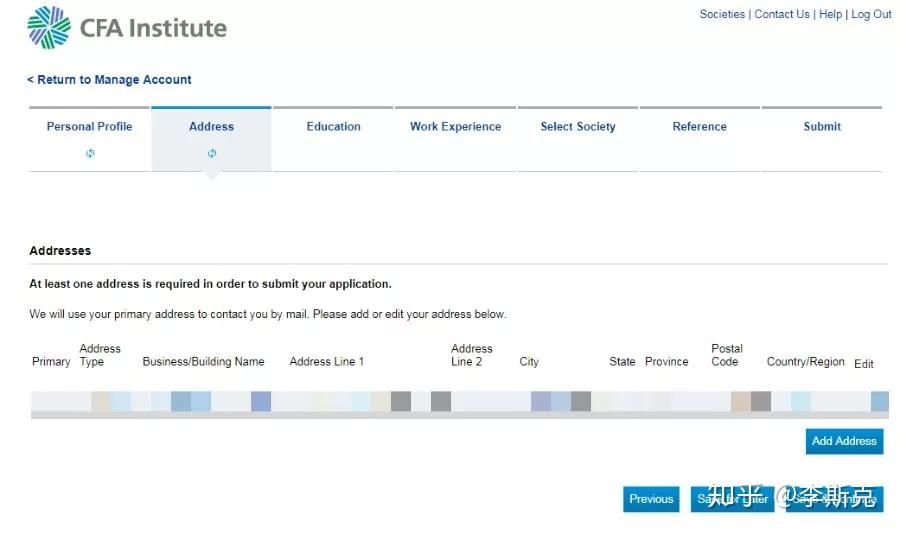900x534 pixels.
Task: Go to the Submit tab
Action: click(822, 127)
